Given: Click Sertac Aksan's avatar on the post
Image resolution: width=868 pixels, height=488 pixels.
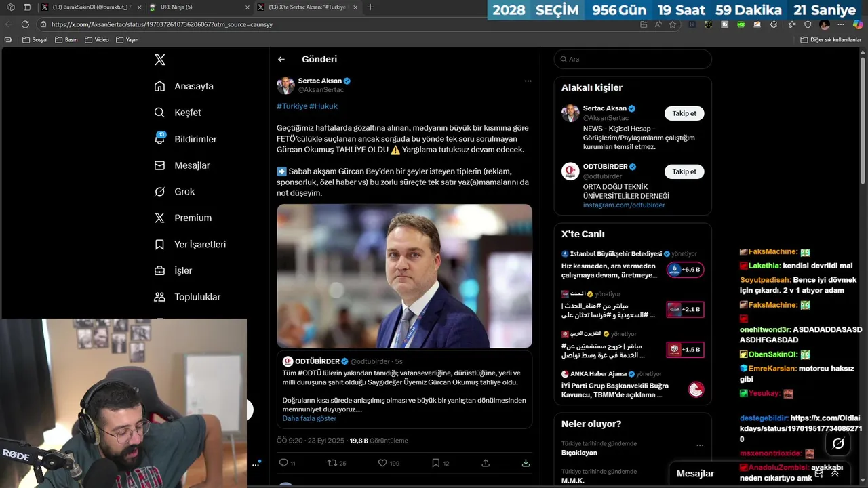Looking at the screenshot, I should pos(285,85).
